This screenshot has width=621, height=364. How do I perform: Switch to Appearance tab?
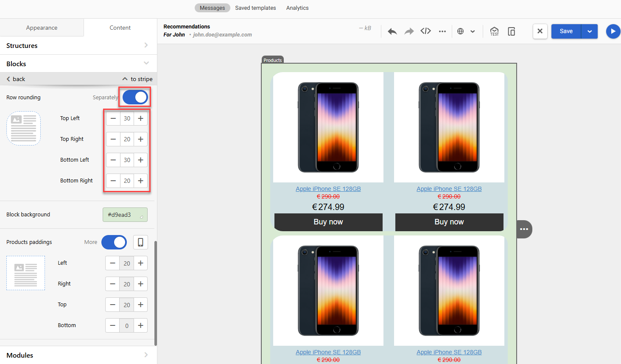[42, 28]
